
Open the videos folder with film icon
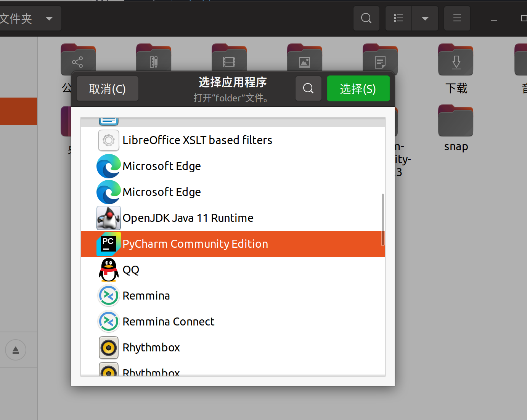pyautogui.click(x=229, y=58)
